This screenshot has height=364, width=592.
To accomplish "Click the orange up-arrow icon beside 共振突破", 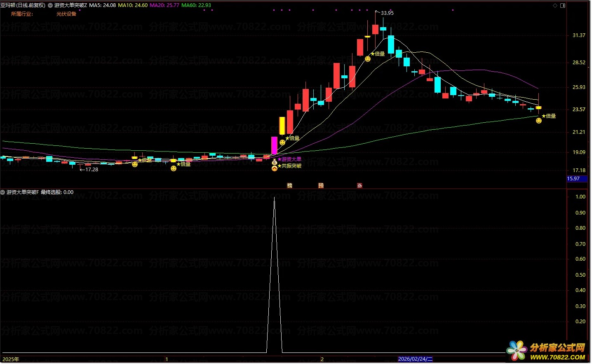I will pos(275,168).
